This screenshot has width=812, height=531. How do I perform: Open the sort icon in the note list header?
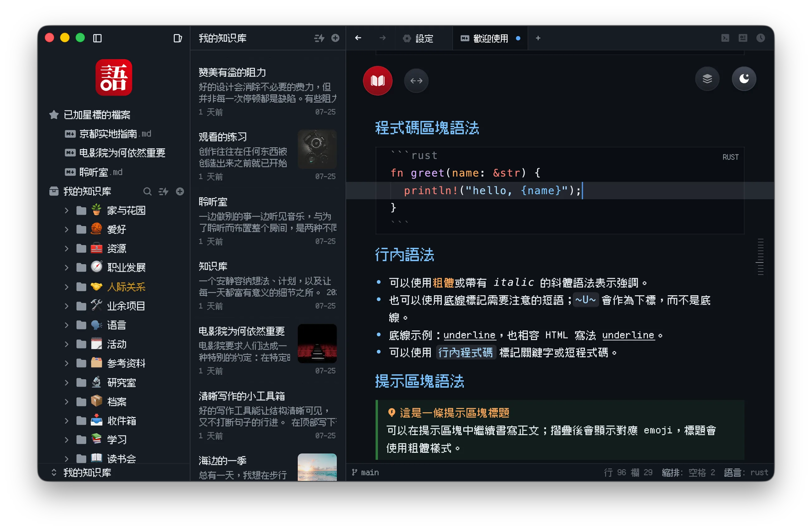(319, 38)
